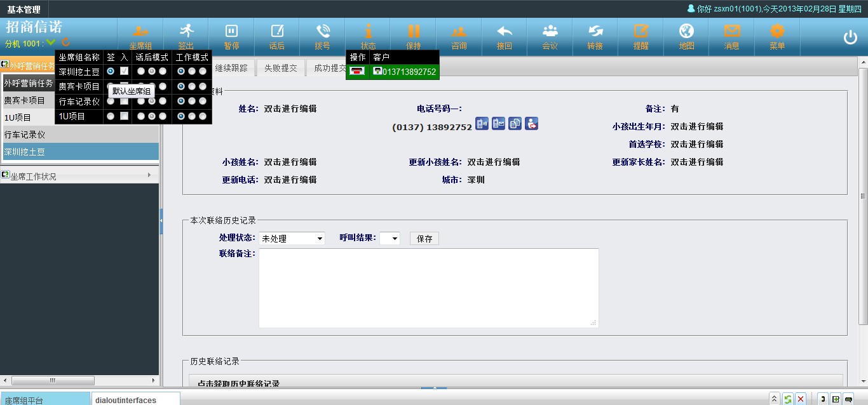Click the 保存 button
The image size is (868, 405).
(x=424, y=239)
